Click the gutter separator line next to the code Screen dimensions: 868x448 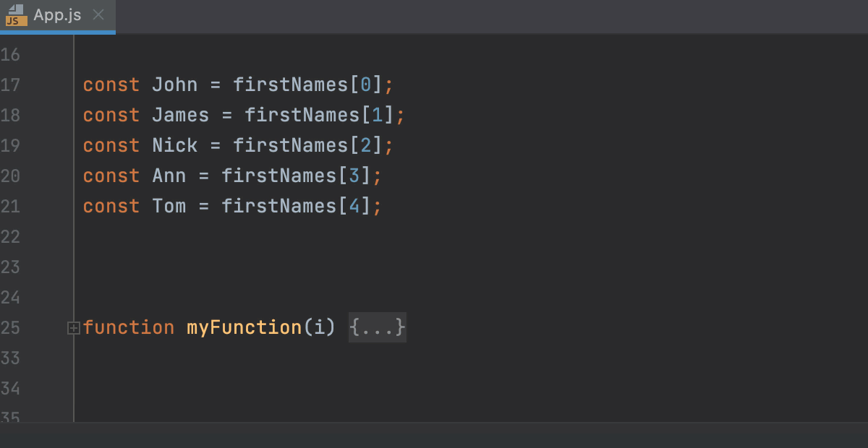[x=74, y=217]
